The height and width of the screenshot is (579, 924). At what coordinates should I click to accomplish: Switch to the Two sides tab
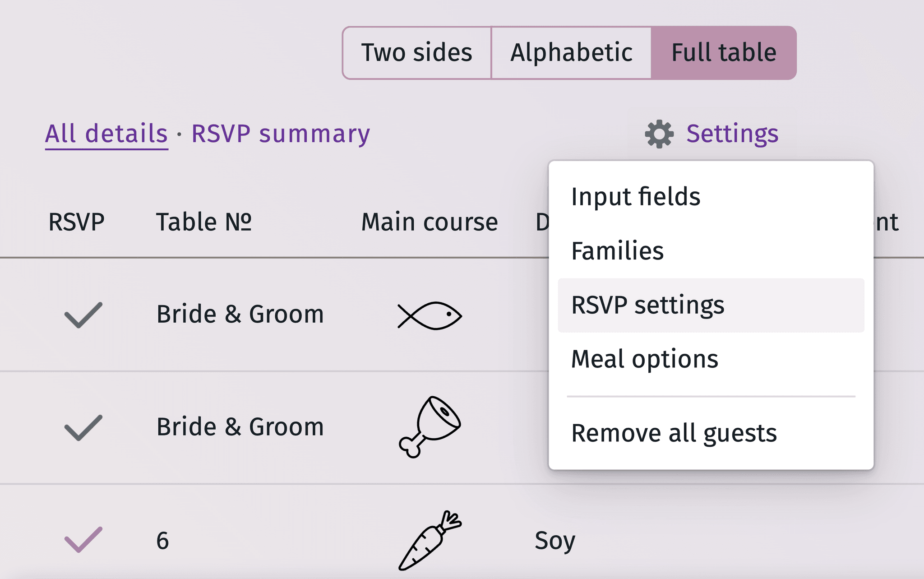pos(416,52)
